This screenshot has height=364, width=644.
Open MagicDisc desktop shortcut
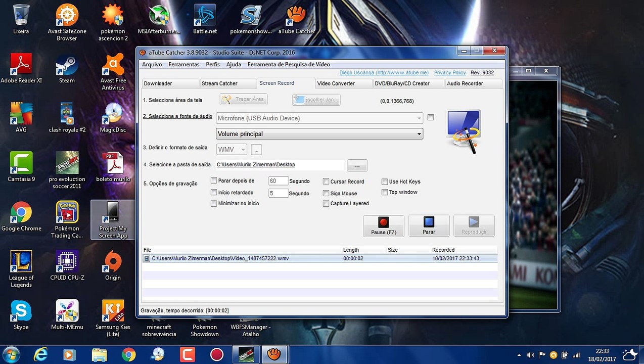[113, 117]
